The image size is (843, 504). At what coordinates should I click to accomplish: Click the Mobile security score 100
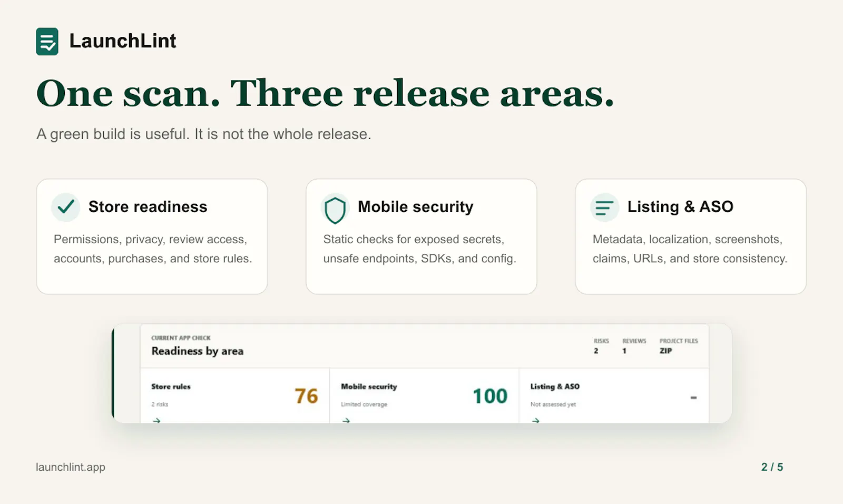pyautogui.click(x=490, y=396)
